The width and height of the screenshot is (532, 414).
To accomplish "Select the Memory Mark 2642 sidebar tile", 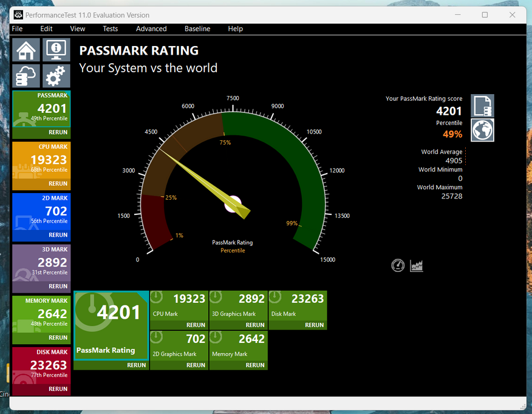I will [41, 314].
